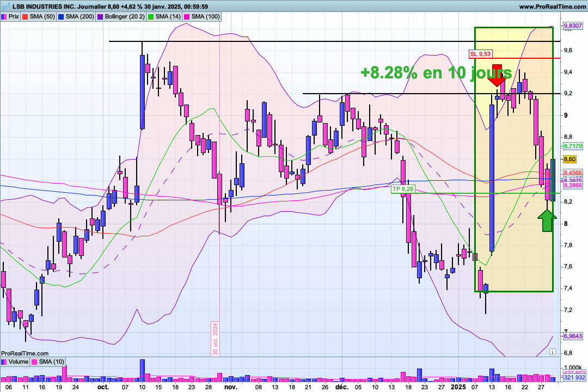Click the 22 date label on time axis

pyautogui.click(x=525, y=387)
